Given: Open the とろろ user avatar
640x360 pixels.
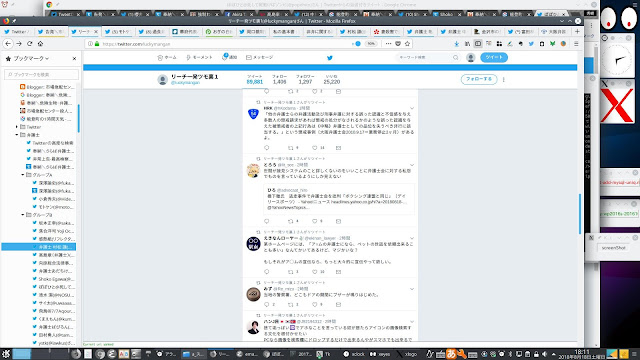Looking at the screenshot, I should point(253,170).
